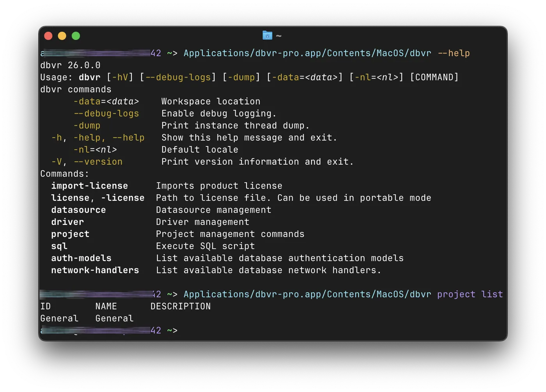Click the "import-license" command name

tap(89, 186)
